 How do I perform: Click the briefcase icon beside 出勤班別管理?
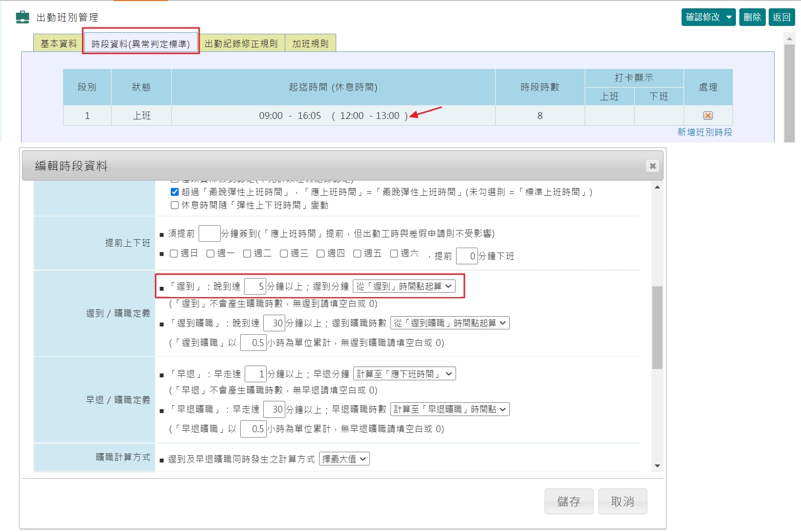coord(22,17)
